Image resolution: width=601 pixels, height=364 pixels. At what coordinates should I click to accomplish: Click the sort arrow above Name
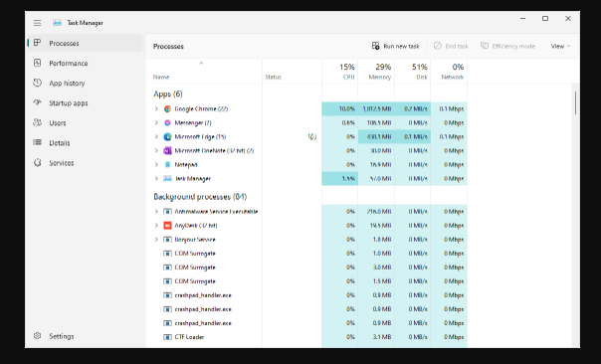click(201, 64)
